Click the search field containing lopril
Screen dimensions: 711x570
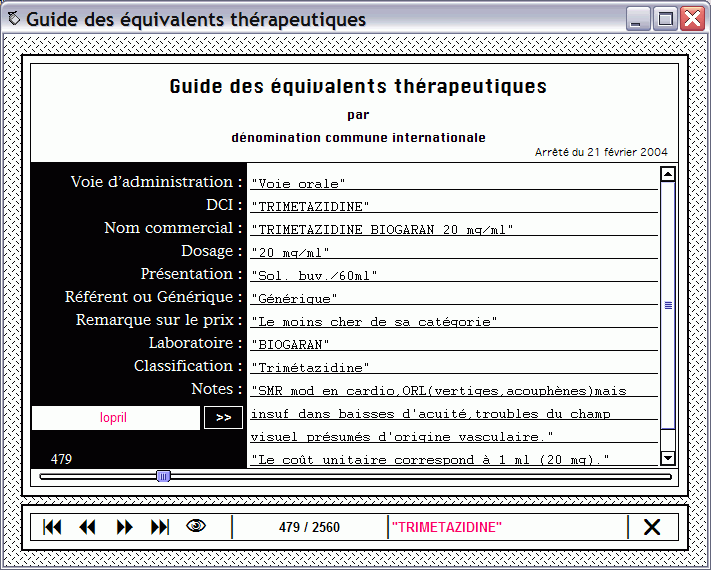click(x=116, y=418)
